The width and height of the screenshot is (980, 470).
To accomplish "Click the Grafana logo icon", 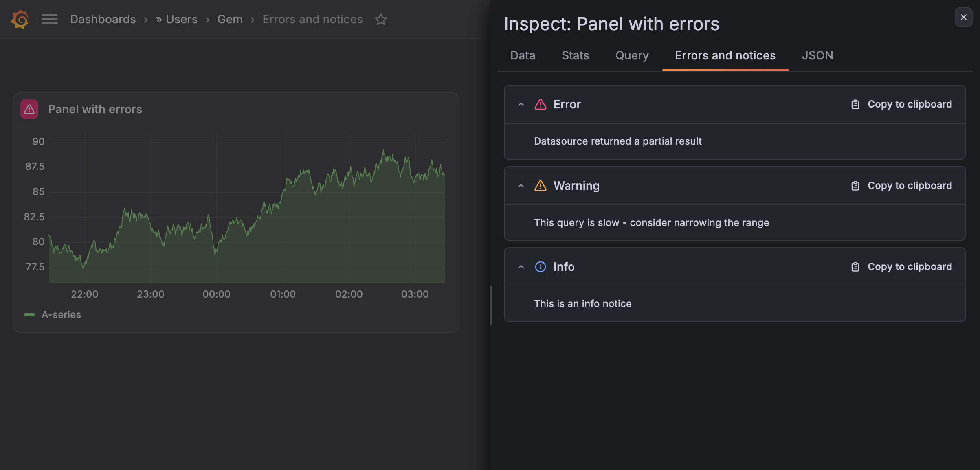I will (20, 19).
